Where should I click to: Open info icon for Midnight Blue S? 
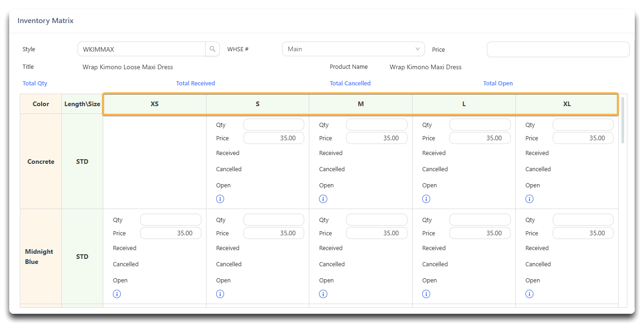(x=220, y=294)
